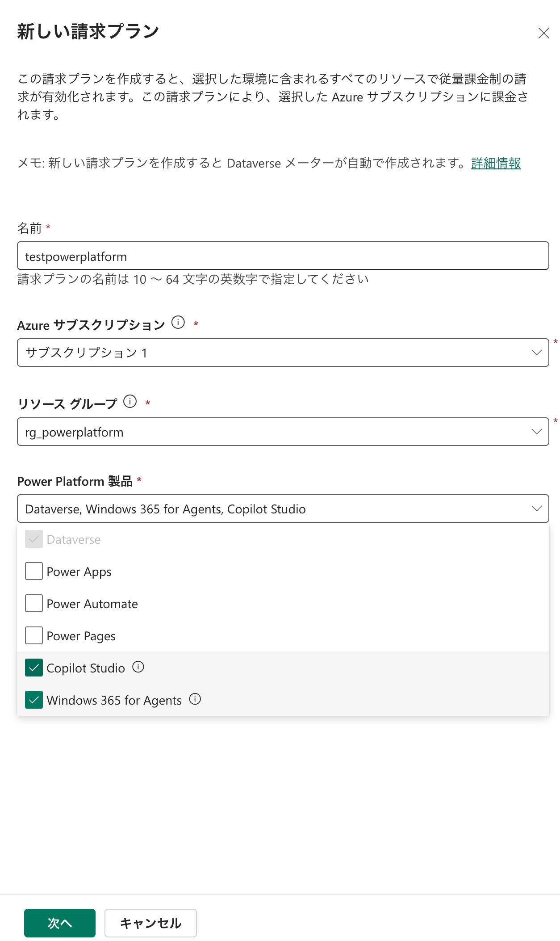Close the 新しい請求プラン panel with X
560x941 pixels.
[x=543, y=33]
